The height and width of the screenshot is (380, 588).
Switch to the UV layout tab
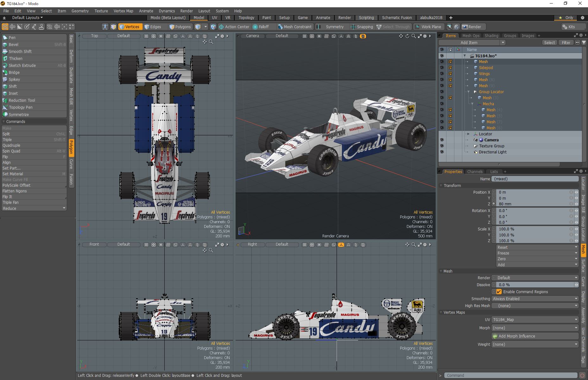pos(214,18)
